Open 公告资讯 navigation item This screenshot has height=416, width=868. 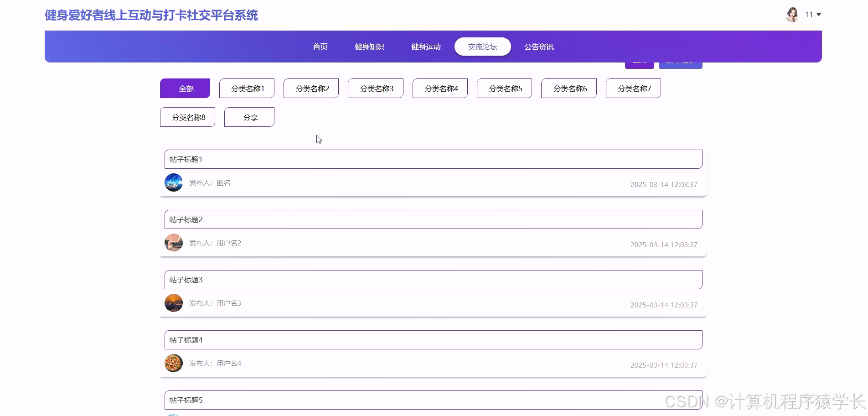click(x=539, y=47)
